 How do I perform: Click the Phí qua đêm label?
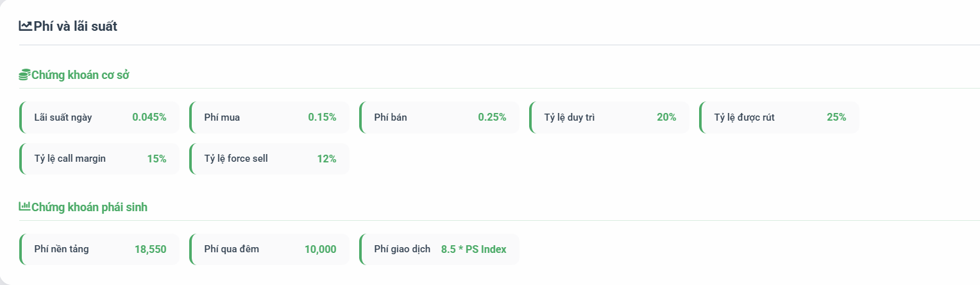232,249
